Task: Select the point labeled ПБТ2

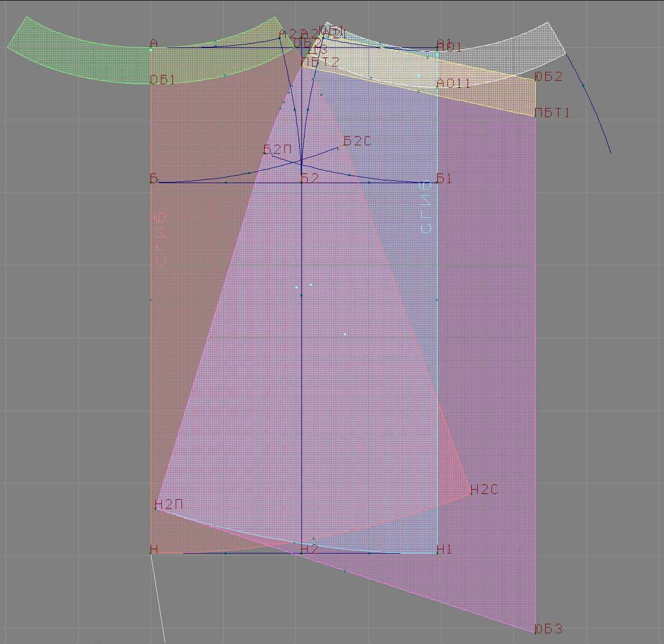Action: point(321,62)
